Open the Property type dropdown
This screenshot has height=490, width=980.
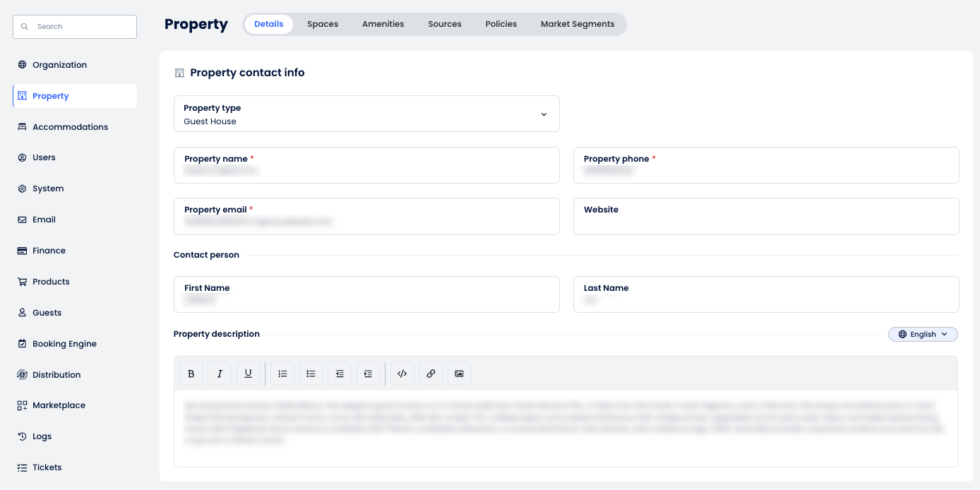366,114
